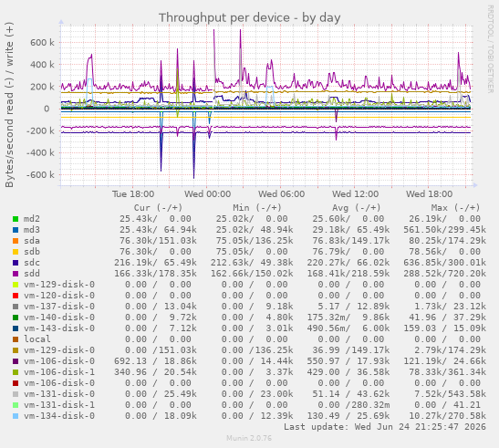Viewport: 499px width, 448px height.
Task: Click the 'md2' legend label
Action: pos(32,219)
